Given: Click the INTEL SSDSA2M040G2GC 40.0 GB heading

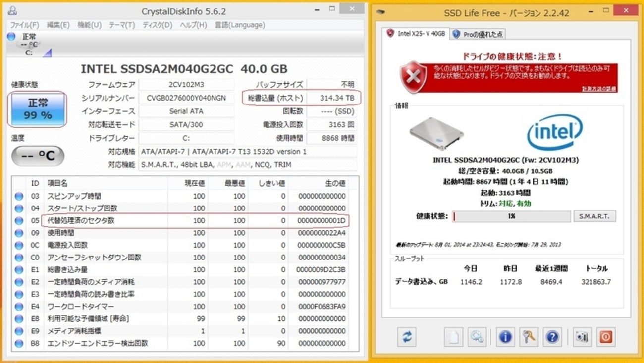Looking at the screenshot, I should (x=184, y=69).
